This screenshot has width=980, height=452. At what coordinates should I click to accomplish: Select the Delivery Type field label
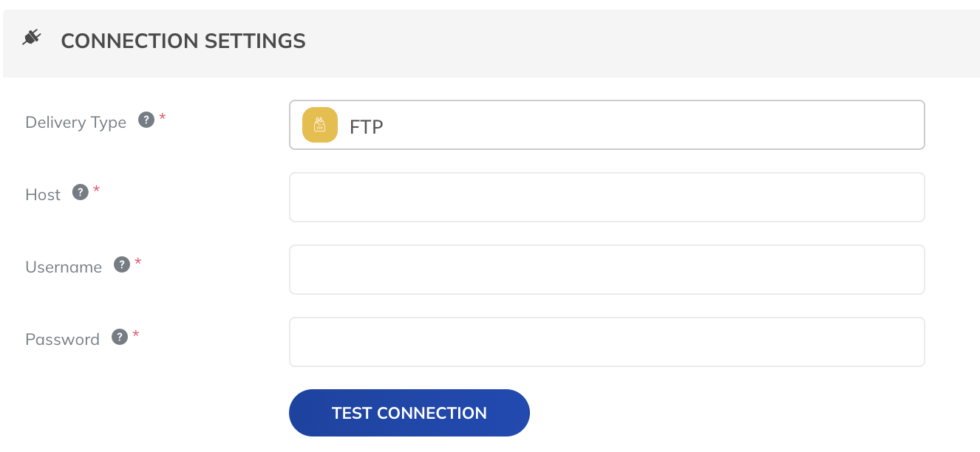click(76, 123)
